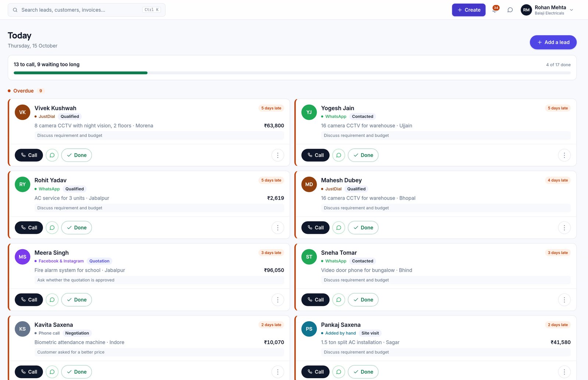Click 'Customer asked for a better price' note
The image size is (588, 380).
tap(71, 352)
